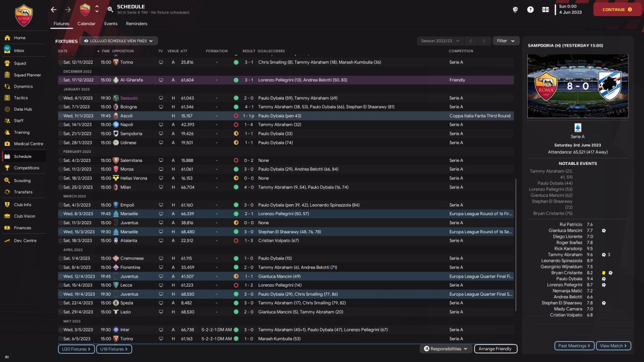Click the Arrange Friendly button

[x=495, y=349]
